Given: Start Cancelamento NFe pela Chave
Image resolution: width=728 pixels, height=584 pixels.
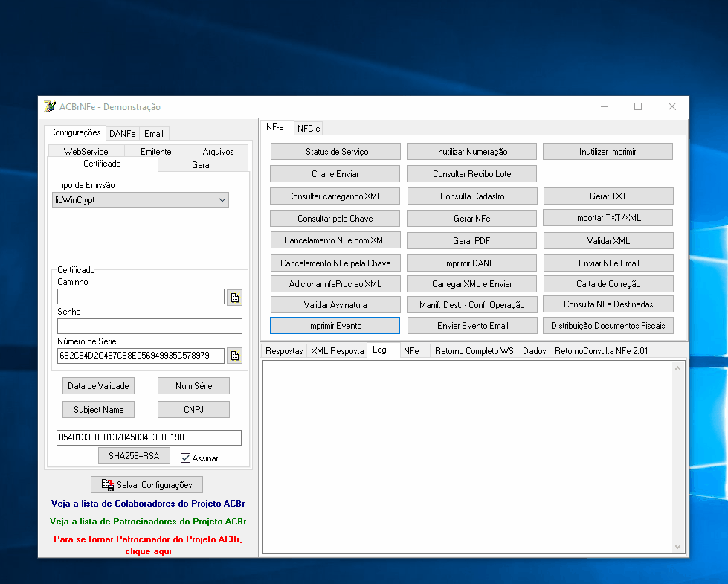Looking at the screenshot, I should pos(335,263).
